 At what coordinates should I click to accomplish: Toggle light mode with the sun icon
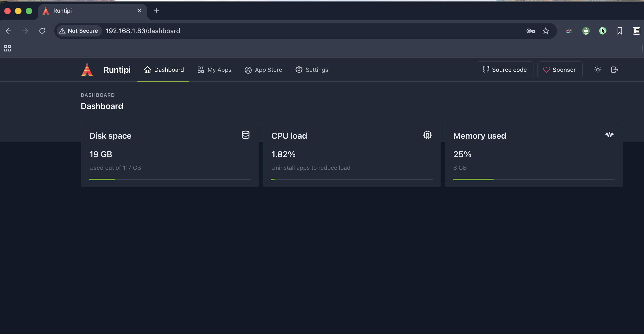pyautogui.click(x=598, y=70)
